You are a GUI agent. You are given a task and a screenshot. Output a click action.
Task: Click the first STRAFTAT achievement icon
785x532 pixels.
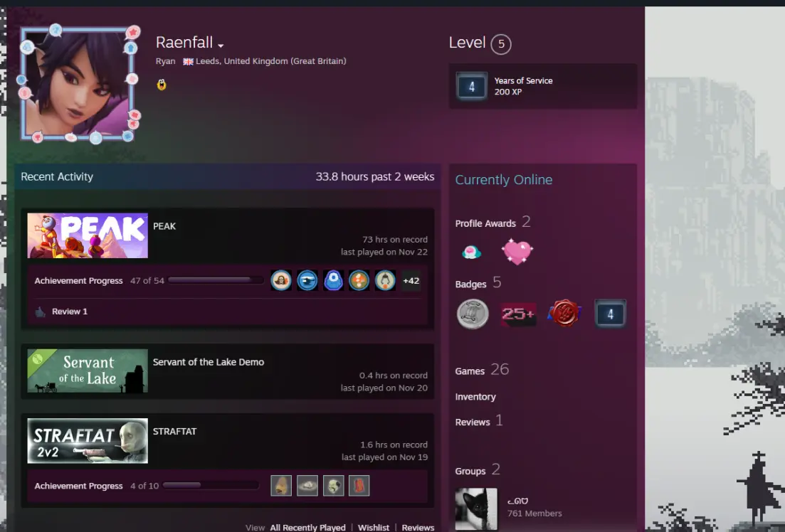(x=281, y=486)
